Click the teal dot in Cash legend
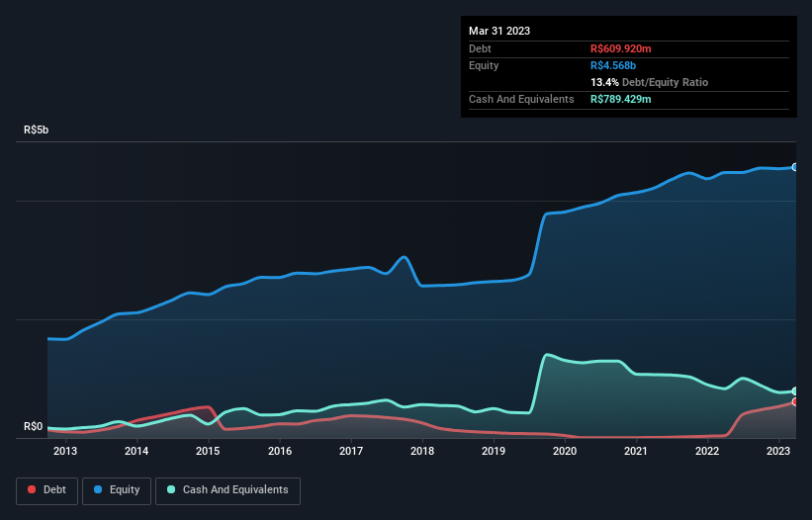The image size is (812, 520). (x=171, y=490)
